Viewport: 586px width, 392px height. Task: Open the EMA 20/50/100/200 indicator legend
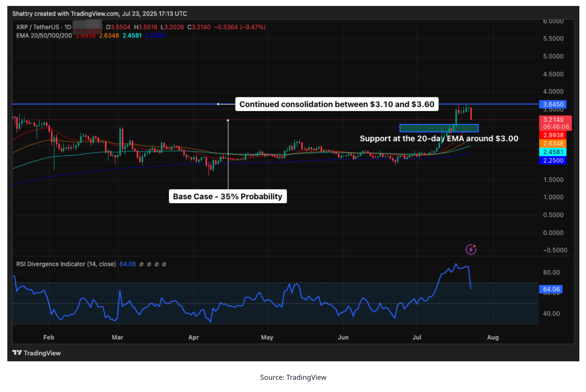(44, 36)
